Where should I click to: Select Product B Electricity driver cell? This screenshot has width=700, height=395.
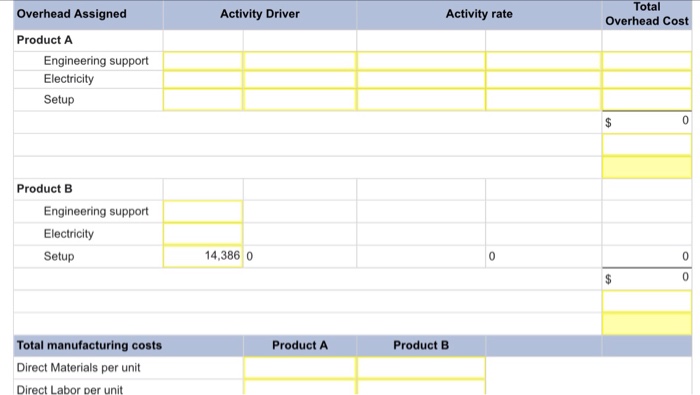point(203,234)
